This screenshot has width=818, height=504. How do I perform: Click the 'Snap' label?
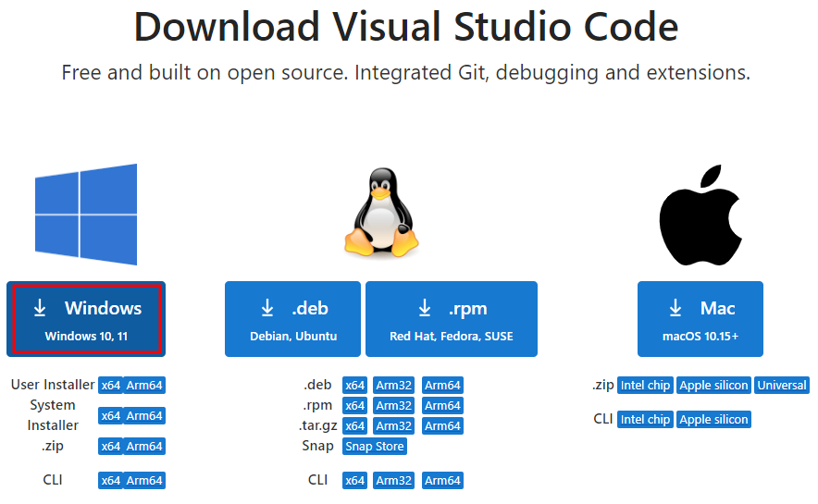click(x=317, y=446)
